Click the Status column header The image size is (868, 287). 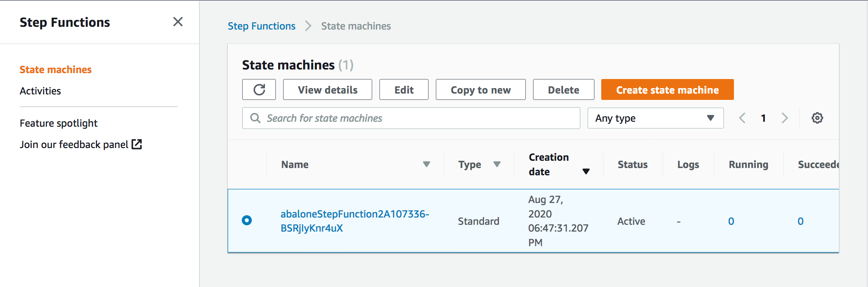(633, 164)
